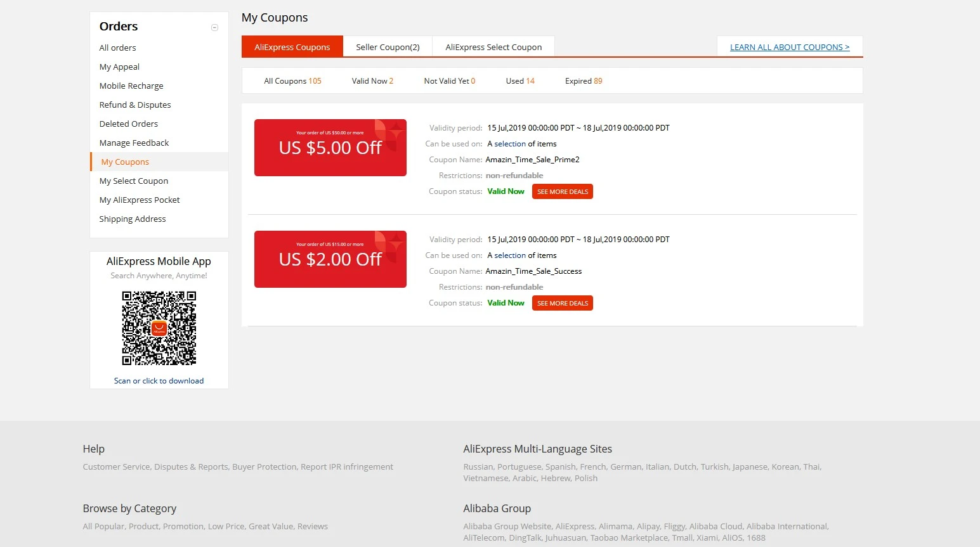Image resolution: width=980 pixels, height=547 pixels.
Task: Open Promotion category footer link
Action: tap(183, 527)
